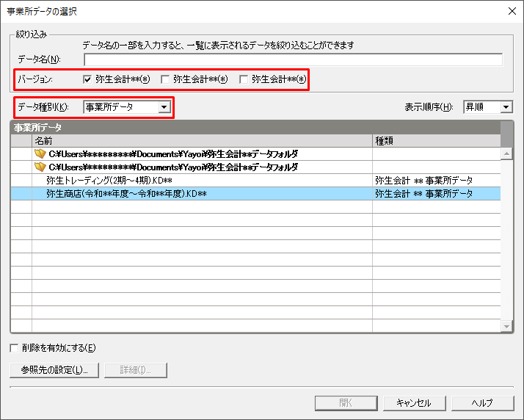Click the folder icon in the first Yayoi data folder row
The image size is (524, 420).
tap(40, 153)
